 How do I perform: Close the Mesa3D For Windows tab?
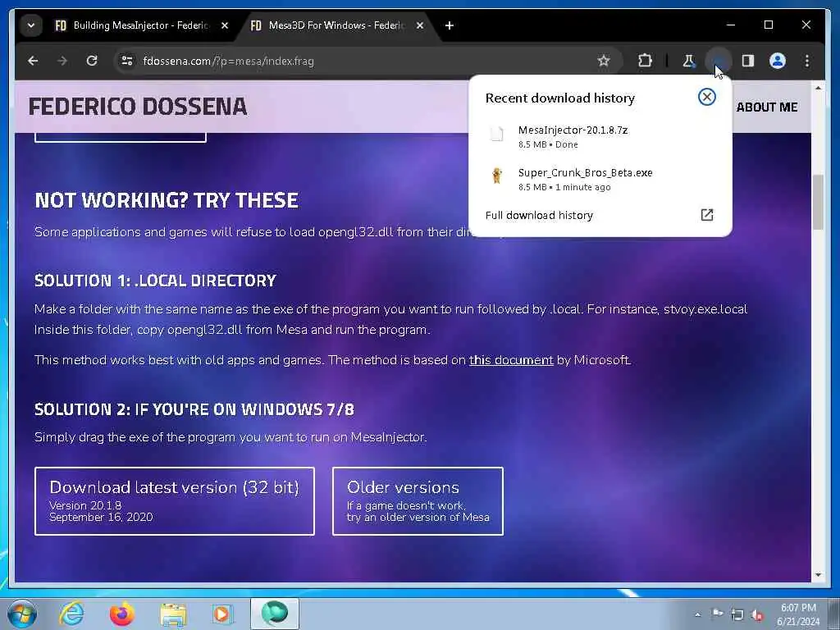coord(420,25)
